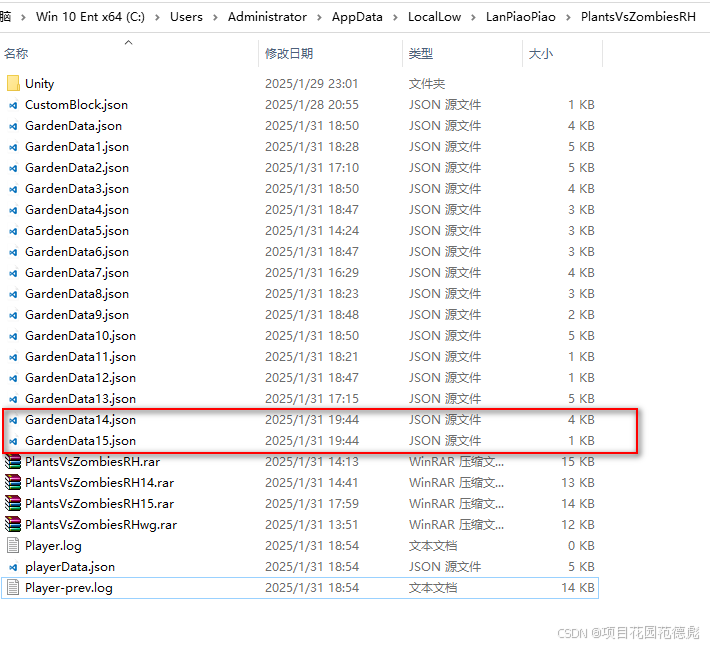
Task: Select the Unity folder name
Action: 39,84
